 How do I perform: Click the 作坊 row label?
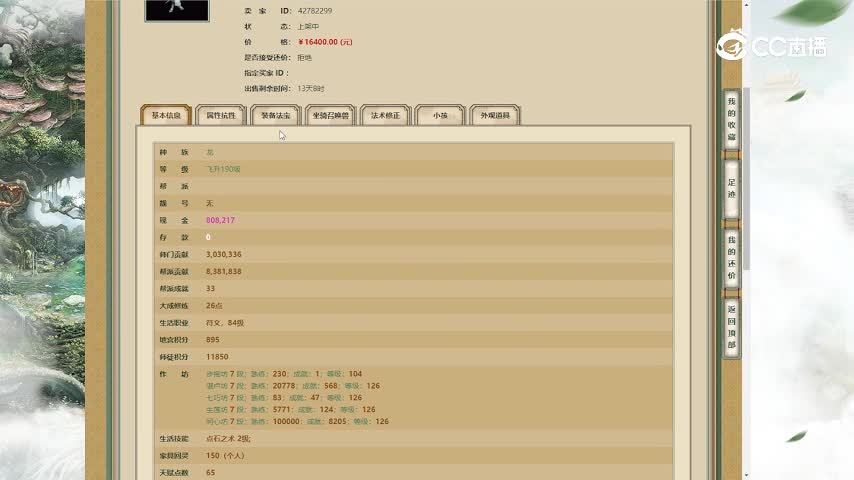tap(168, 373)
